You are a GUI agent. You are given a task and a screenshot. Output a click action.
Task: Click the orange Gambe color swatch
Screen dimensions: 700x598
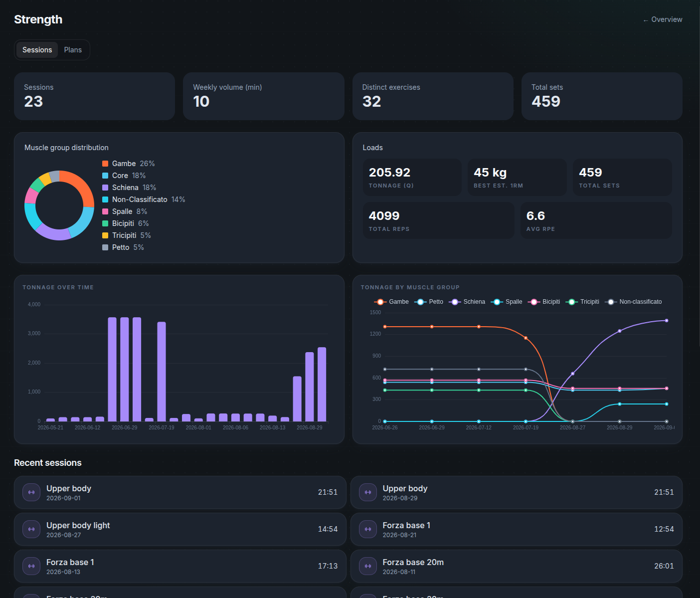[105, 164]
